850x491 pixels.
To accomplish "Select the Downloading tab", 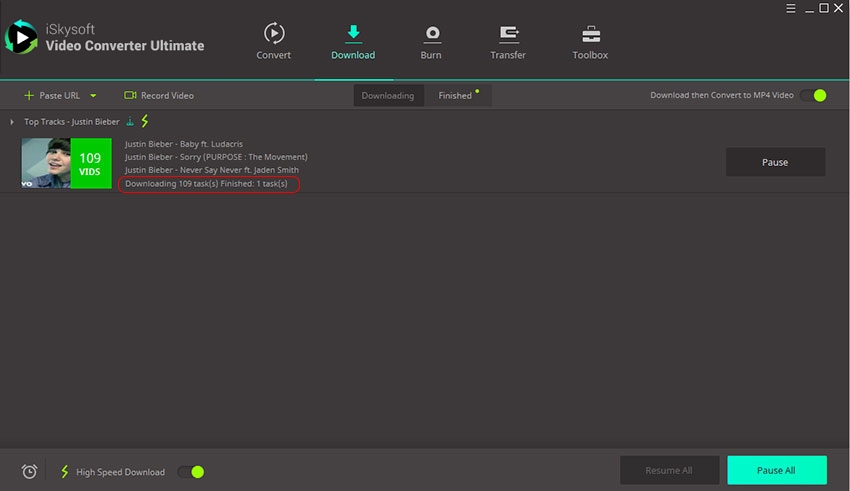I will (x=387, y=96).
